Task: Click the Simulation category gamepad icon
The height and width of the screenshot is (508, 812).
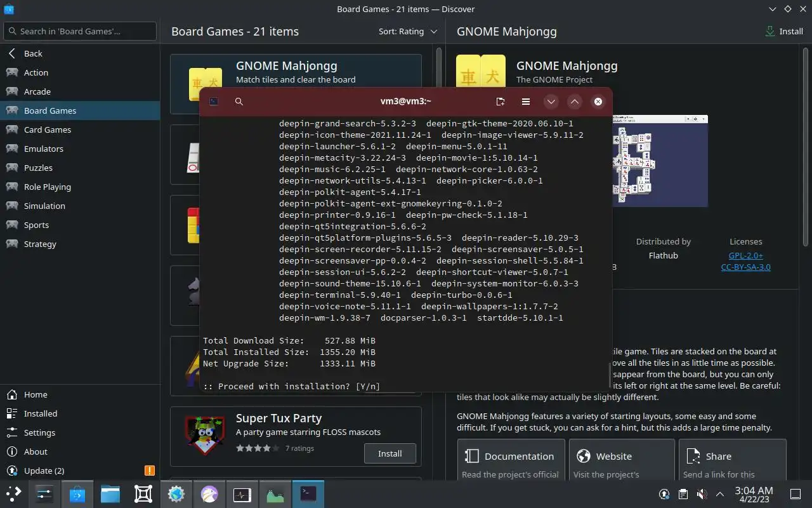Action: [12, 206]
